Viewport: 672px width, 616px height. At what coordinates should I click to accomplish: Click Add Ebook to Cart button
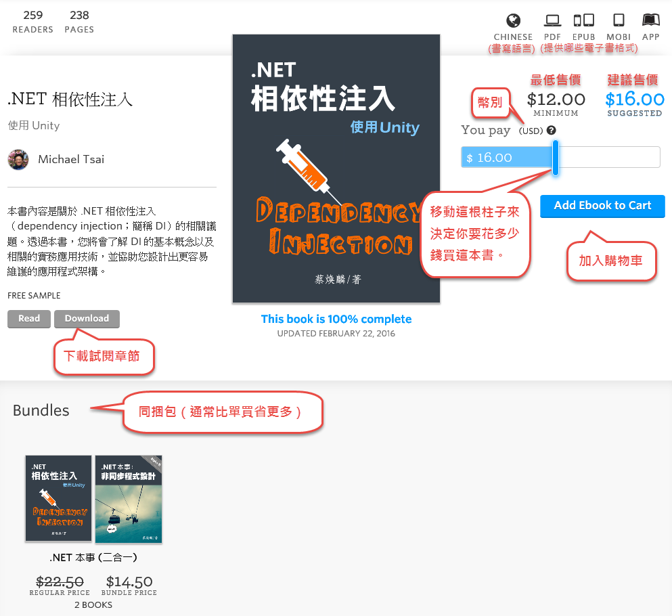(602, 206)
